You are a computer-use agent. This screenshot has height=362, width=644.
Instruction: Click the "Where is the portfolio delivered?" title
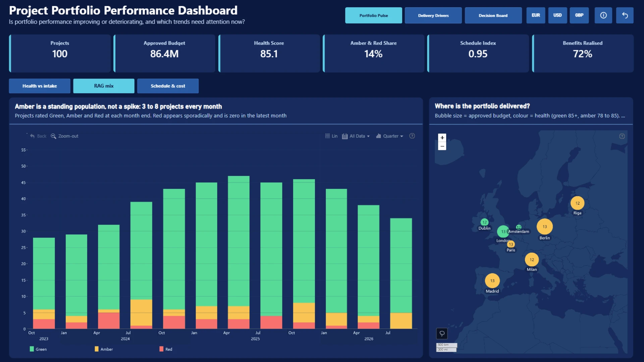(482, 106)
